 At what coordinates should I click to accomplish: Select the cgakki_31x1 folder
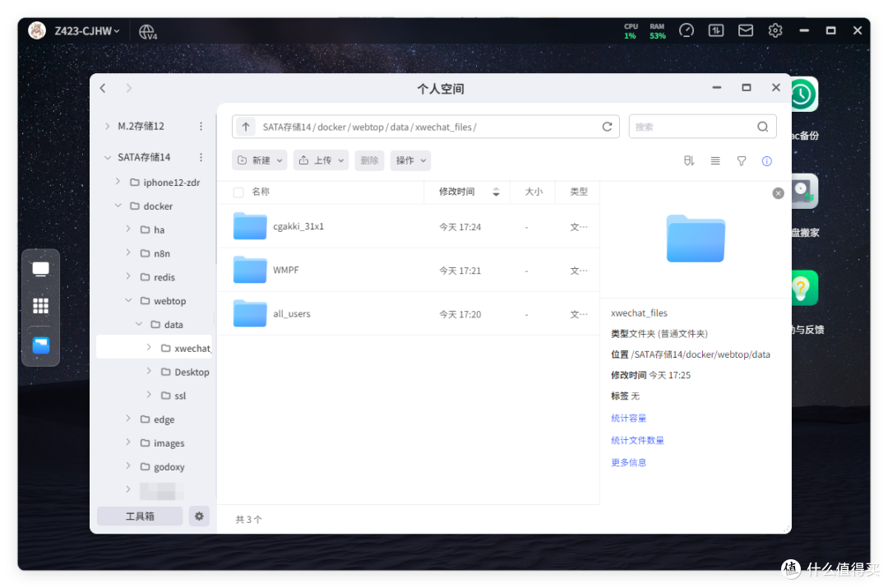click(x=409, y=227)
